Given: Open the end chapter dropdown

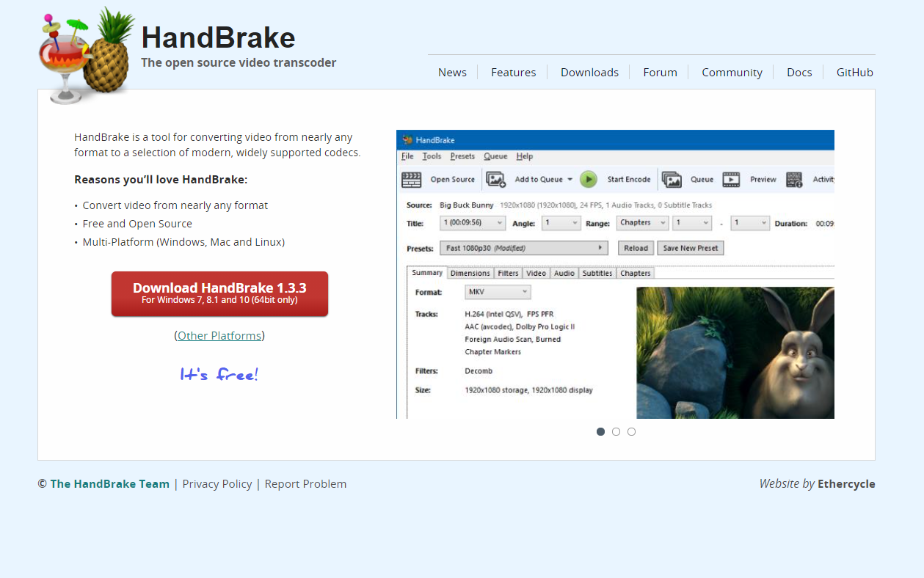Looking at the screenshot, I should (749, 223).
